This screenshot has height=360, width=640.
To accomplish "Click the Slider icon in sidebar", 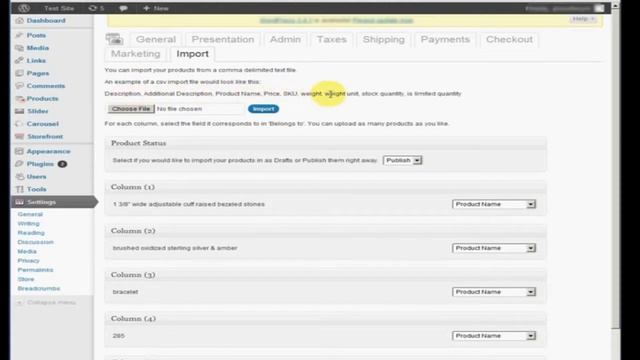I will pyautogui.click(x=19, y=111).
